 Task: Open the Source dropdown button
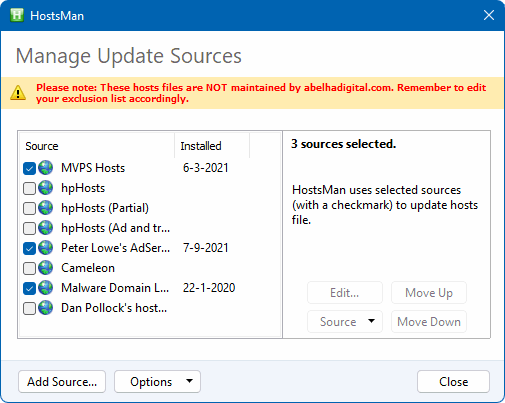pyautogui.click(x=345, y=322)
